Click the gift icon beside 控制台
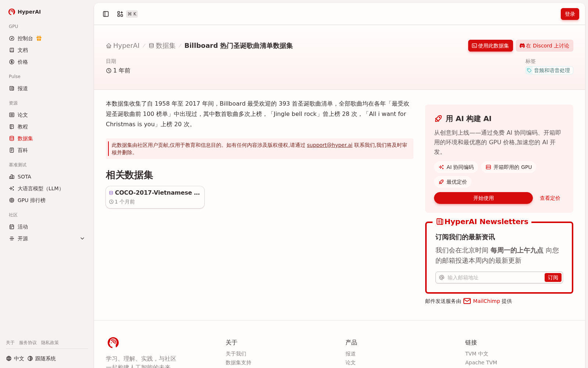This screenshot has height=368, width=588. [39, 38]
